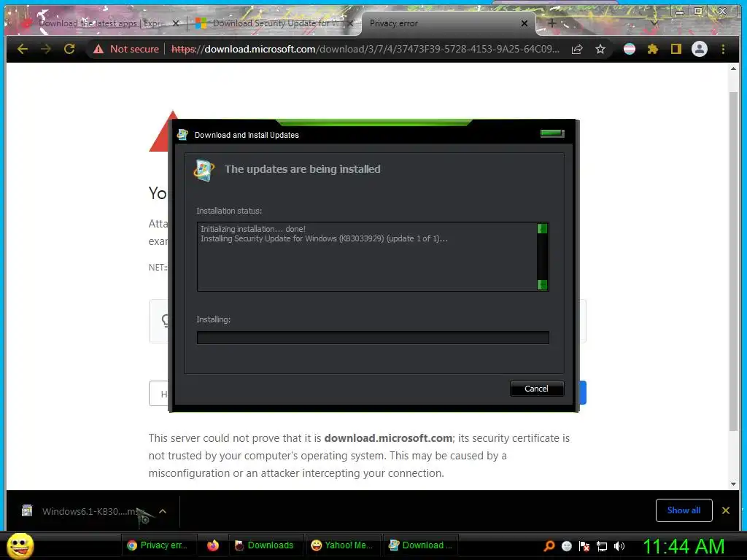The width and height of the screenshot is (747, 560).
Task: Click the Installing progress bar
Action: pos(373,338)
